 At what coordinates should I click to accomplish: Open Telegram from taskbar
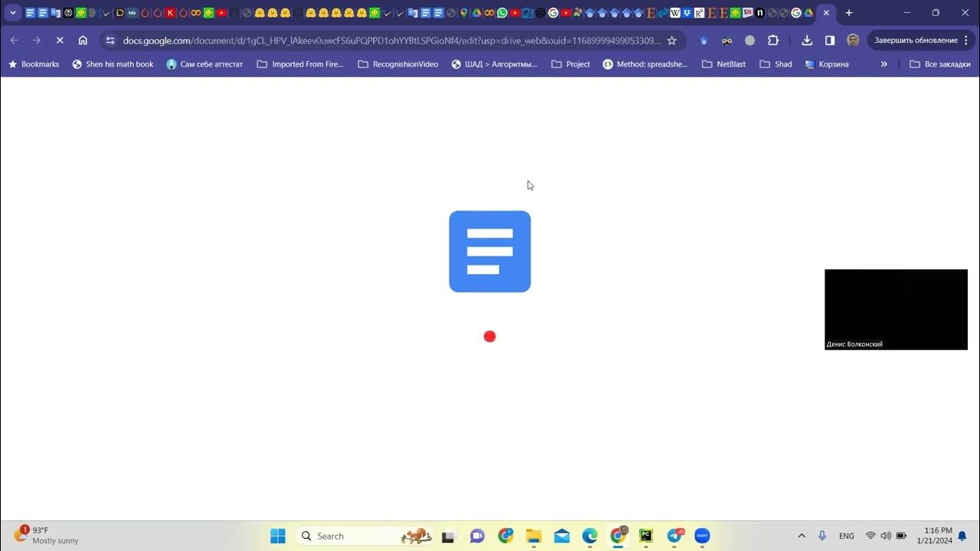tap(675, 536)
